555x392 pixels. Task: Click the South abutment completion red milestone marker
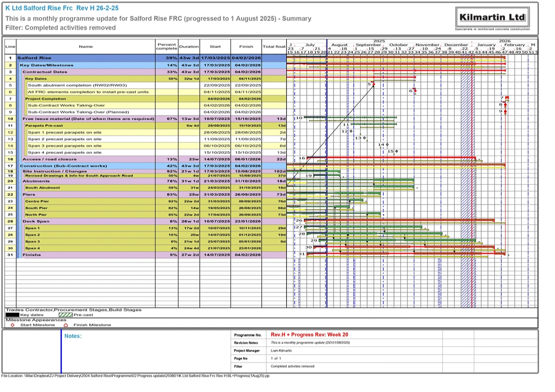click(373, 84)
